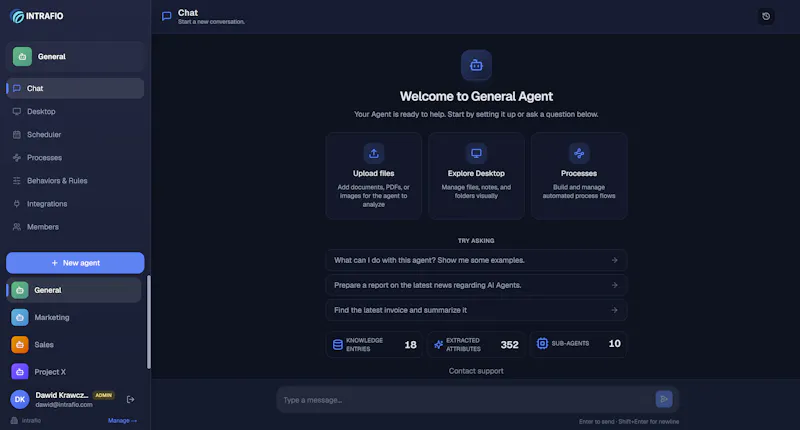Click the agent list scrollbar
The image size is (800, 430).
click(148, 322)
